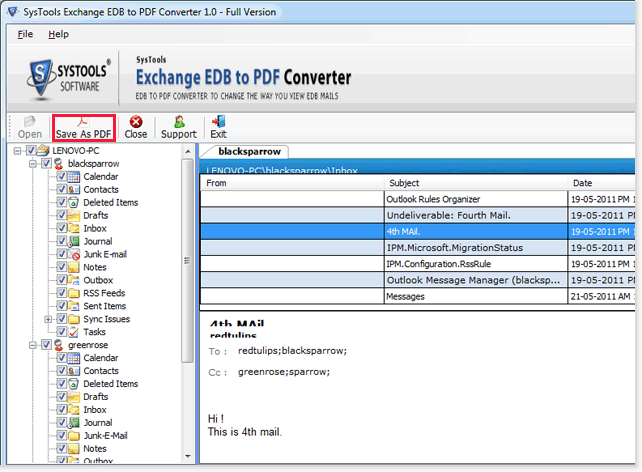Click folder tree scroll down arrow
This screenshot has width=642, height=472.
188,456
